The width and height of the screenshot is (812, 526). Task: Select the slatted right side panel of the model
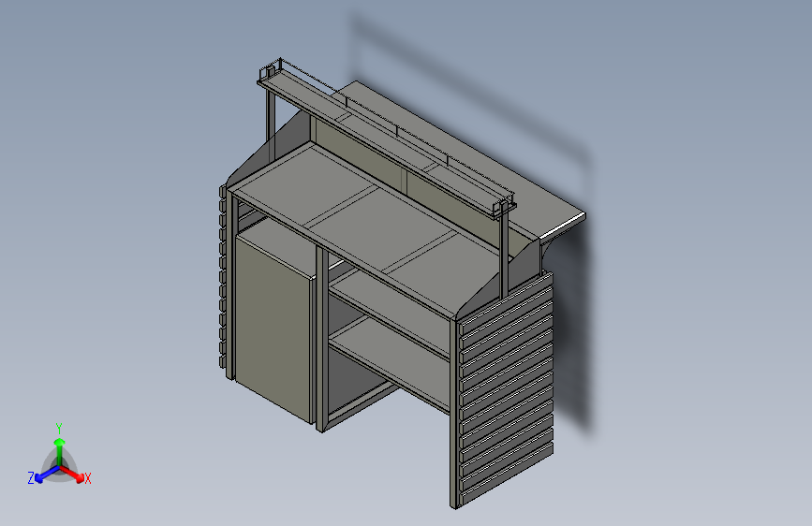click(505, 390)
